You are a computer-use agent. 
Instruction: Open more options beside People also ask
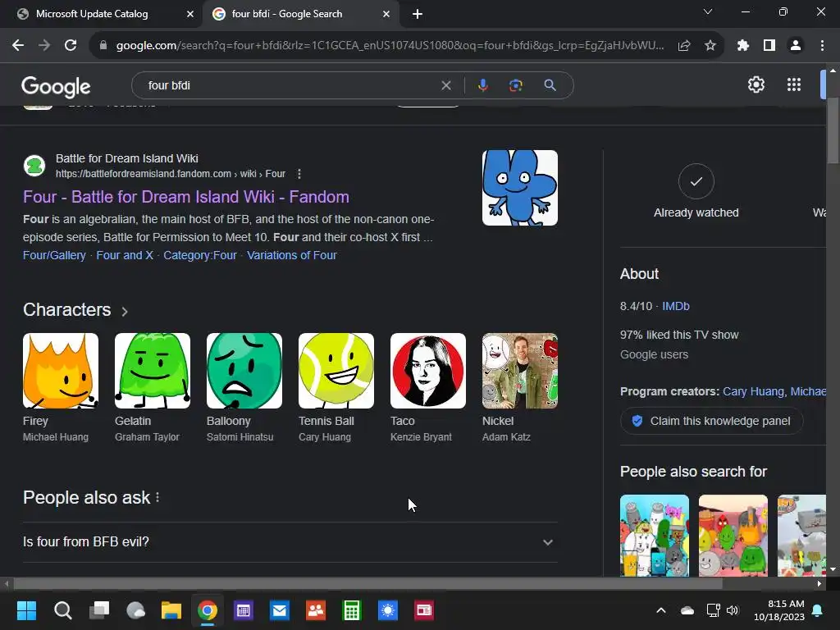pyautogui.click(x=157, y=498)
